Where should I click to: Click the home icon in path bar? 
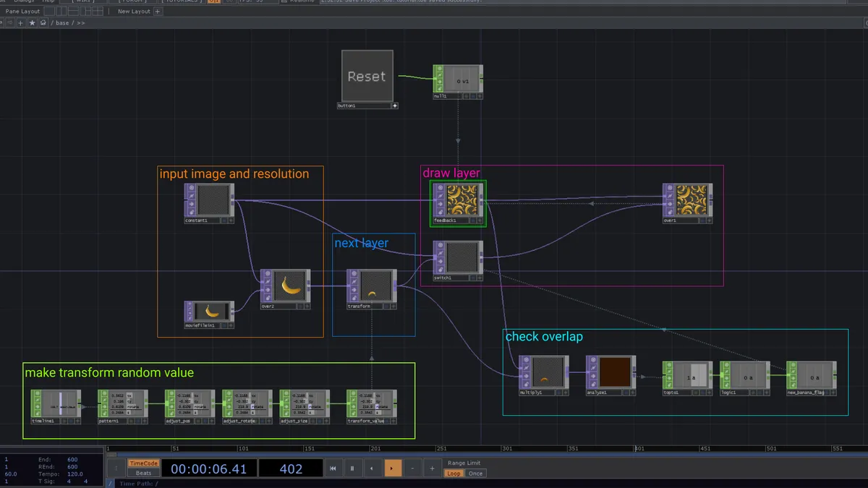pyautogui.click(x=43, y=23)
